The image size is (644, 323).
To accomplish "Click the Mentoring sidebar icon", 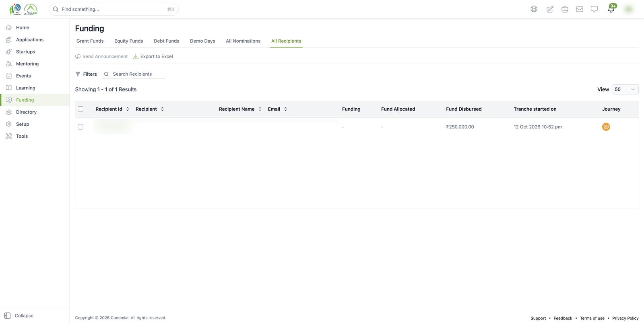I will pyautogui.click(x=9, y=64).
